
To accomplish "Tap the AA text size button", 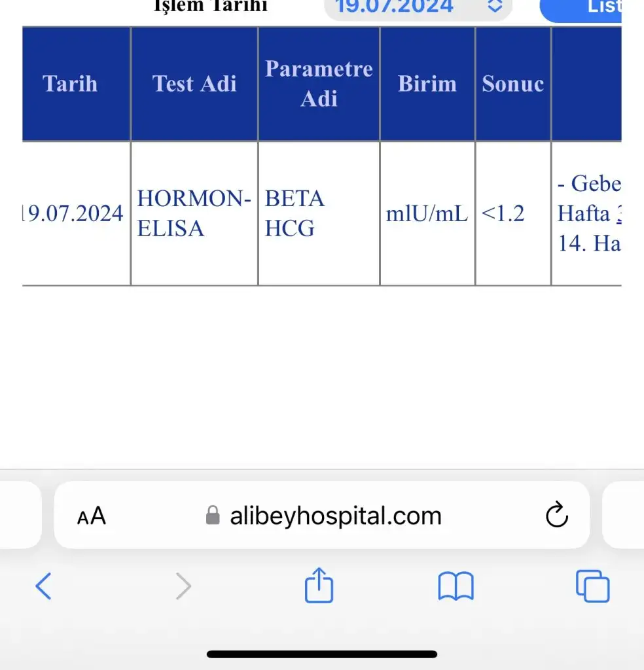I will 92,516.
